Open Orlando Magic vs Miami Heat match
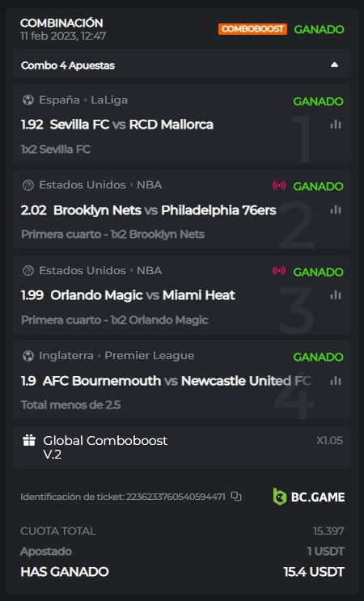The height and width of the screenshot is (601, 364). pyautogui.click(x=143, y=295)
